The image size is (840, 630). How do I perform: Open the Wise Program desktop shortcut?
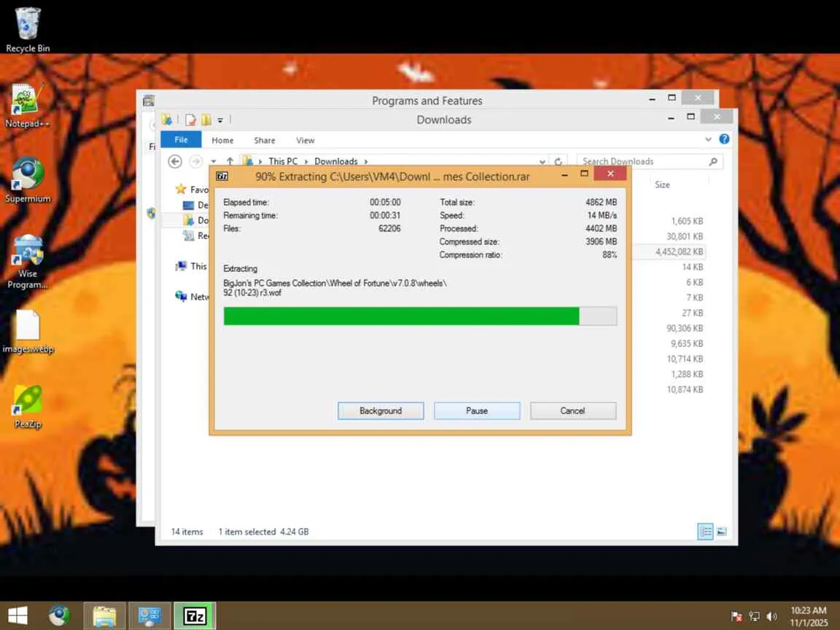[x=27, y=262]
